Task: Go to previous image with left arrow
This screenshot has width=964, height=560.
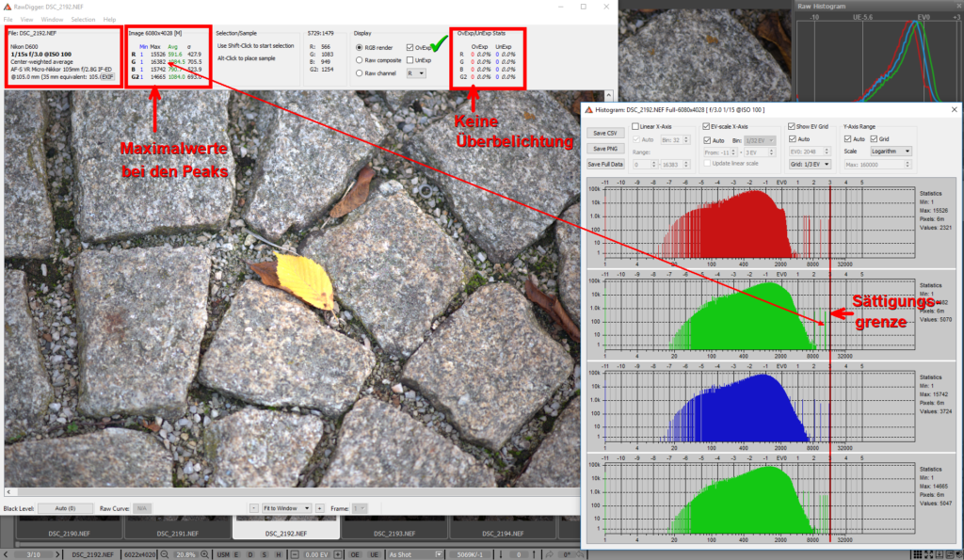Action: (8, 554)
